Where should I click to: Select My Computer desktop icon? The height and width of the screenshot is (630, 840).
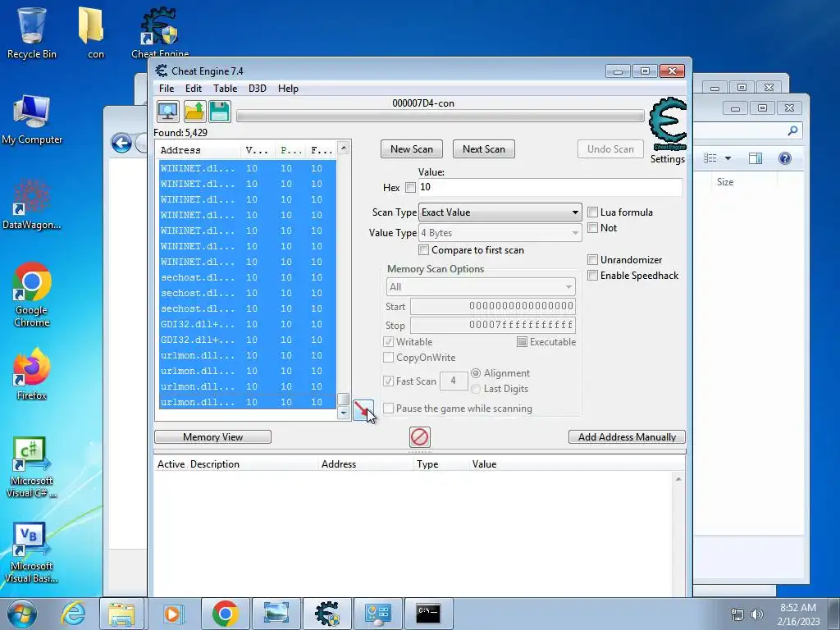point(32,120)
